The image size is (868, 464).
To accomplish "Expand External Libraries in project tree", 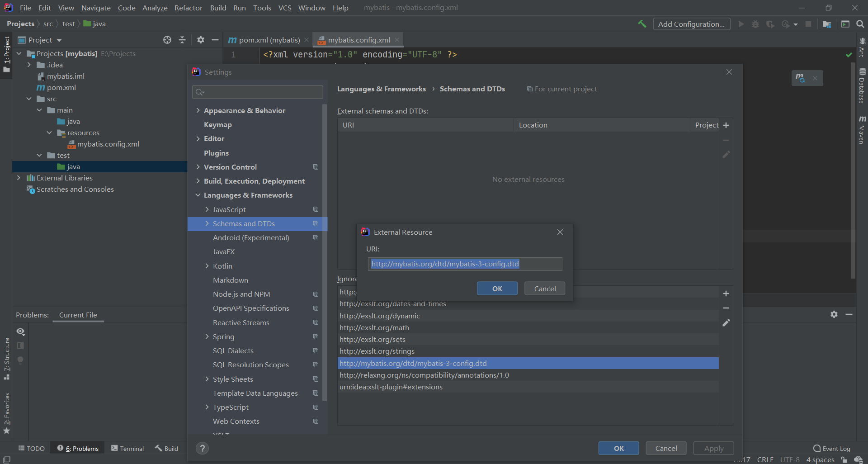I will 19,178.
